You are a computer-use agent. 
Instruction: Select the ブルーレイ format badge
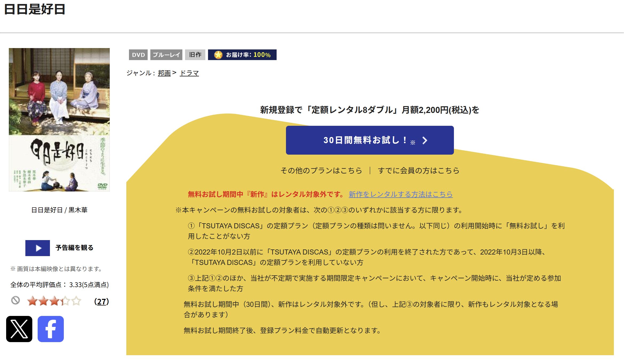point(166,55)
